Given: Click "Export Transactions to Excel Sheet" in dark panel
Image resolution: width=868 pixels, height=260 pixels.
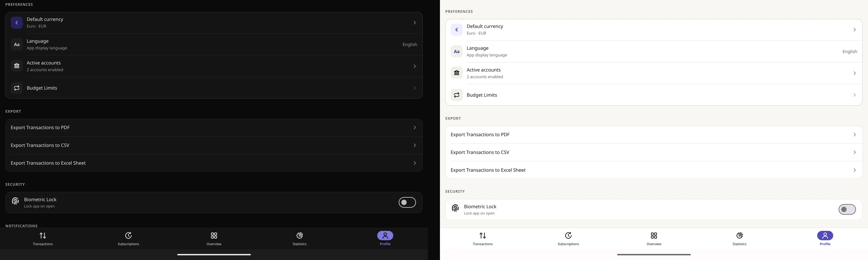Looking at the screenshot, I should 48,163.
